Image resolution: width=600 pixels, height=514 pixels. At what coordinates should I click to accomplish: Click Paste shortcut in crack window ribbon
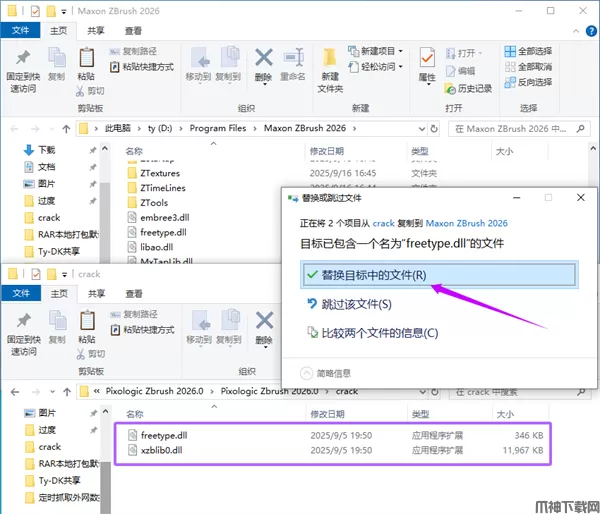point(143,330)
